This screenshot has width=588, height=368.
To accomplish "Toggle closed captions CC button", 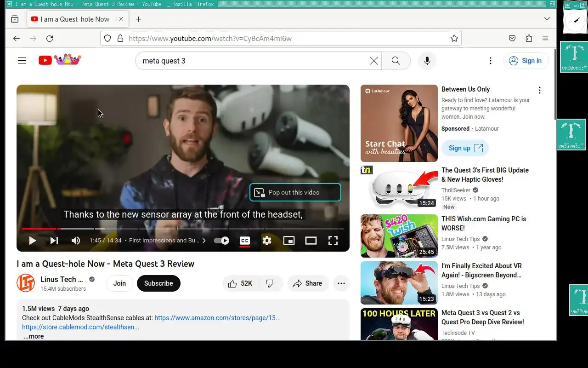I will click(245, 241).
